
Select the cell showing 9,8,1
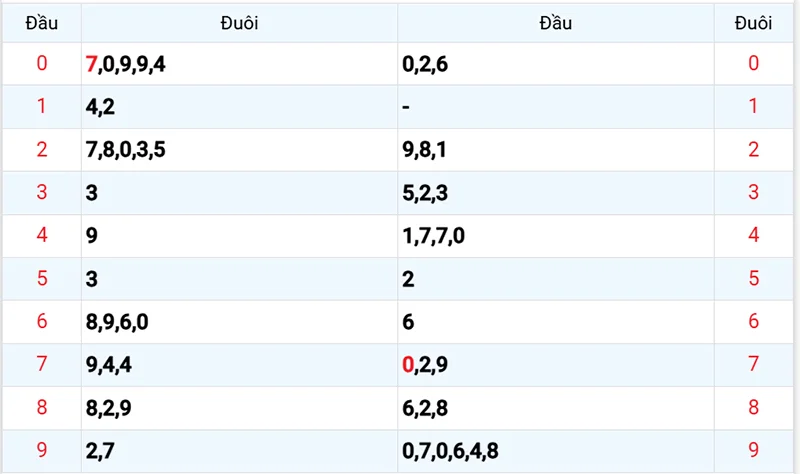(x=555, y=150)
